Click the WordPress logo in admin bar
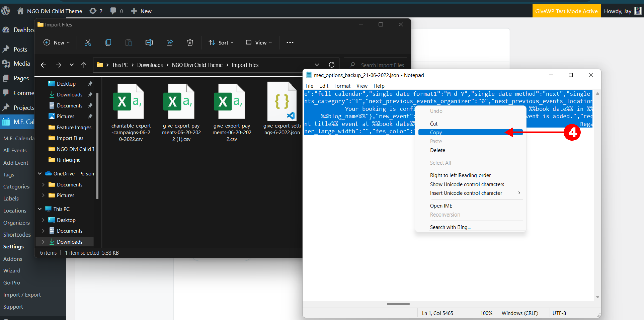 (x=6, y=11)
